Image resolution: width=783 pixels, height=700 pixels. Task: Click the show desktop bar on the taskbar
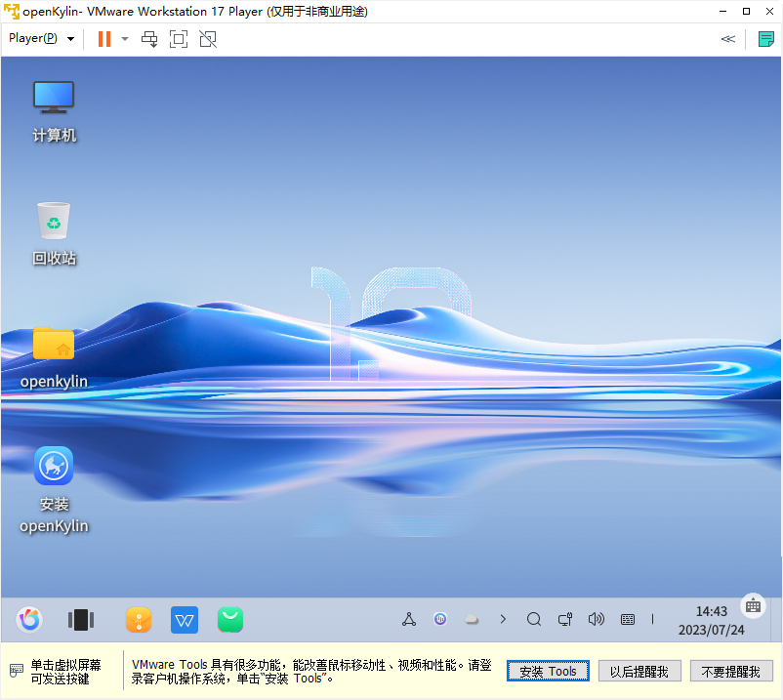pyautogui.click(x=776, y=620)
